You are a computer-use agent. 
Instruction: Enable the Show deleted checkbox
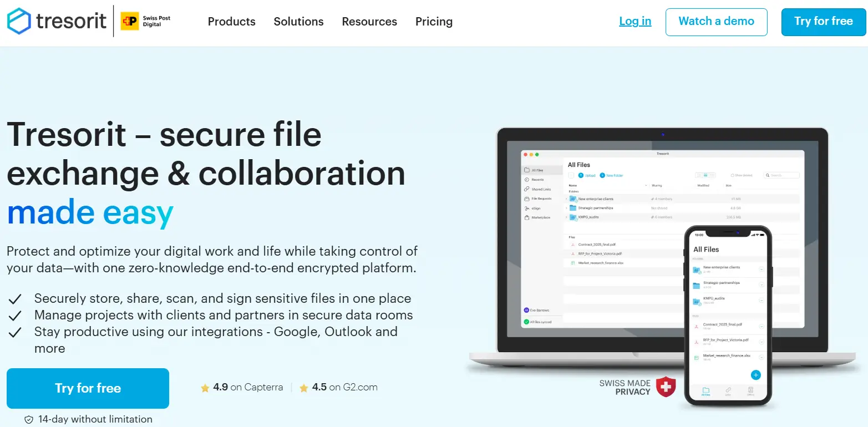(732, 175)
